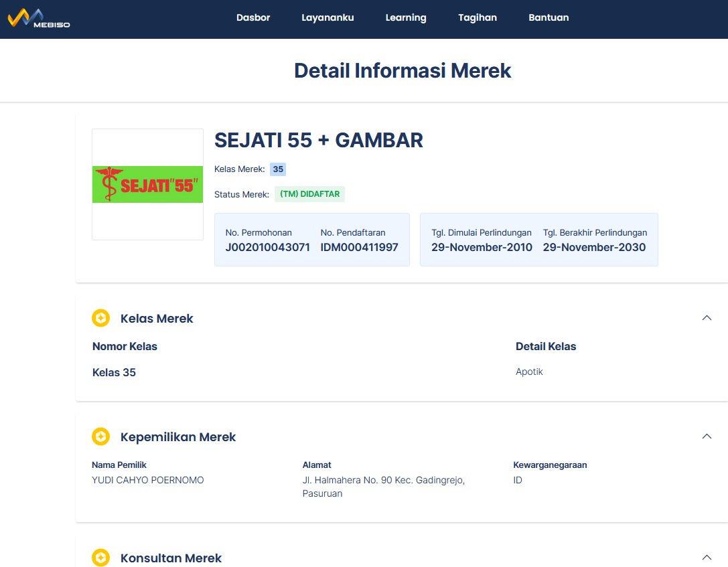Collapse the Konsultan Merek section chevron
Screen dimensions: 728x567
(x=707, y=557)
